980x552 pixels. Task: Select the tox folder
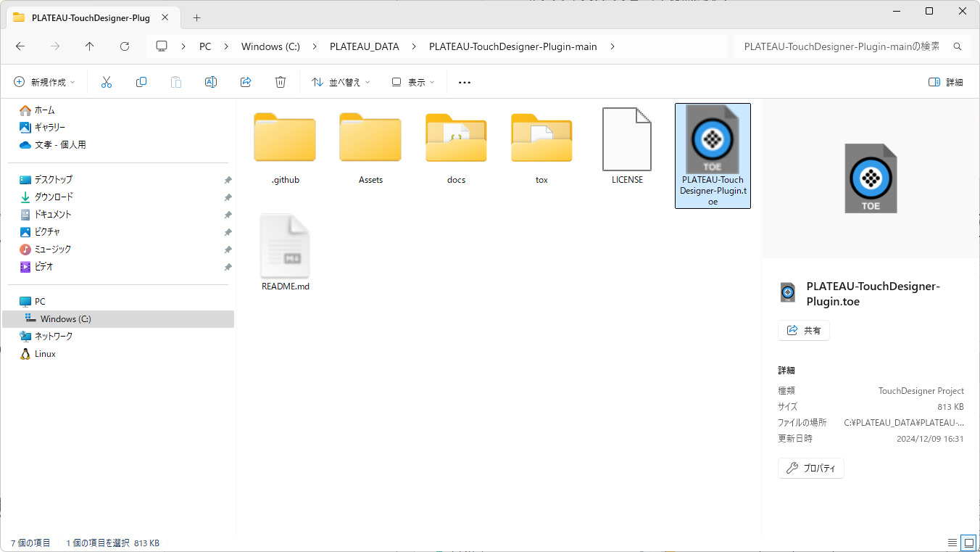pyautogui.click(x=541, y=147)
